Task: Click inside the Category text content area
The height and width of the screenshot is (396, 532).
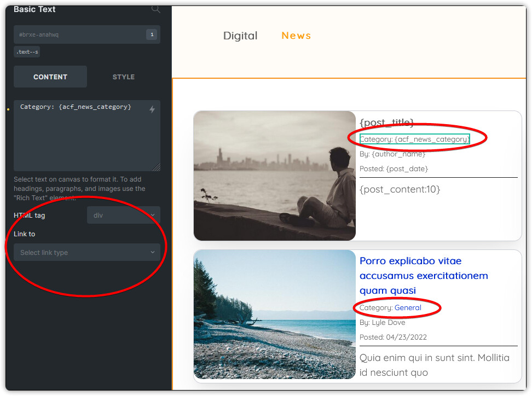Action: coord(87,135)
